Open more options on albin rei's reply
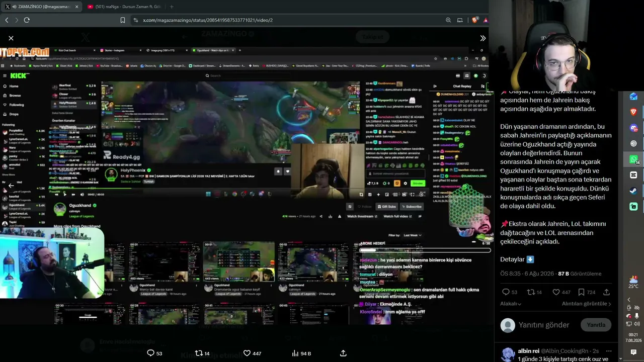Viewport: 644px width, 362px height. click(x=609, y=351)
